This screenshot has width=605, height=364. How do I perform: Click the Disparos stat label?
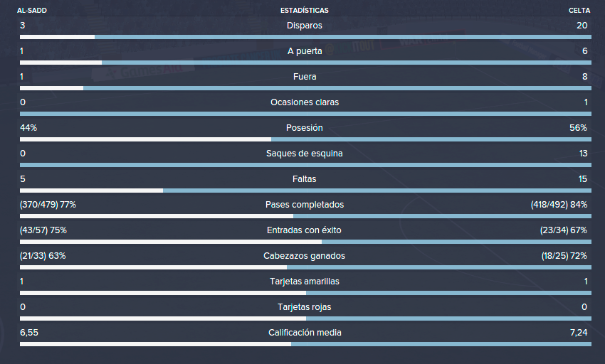305,26
